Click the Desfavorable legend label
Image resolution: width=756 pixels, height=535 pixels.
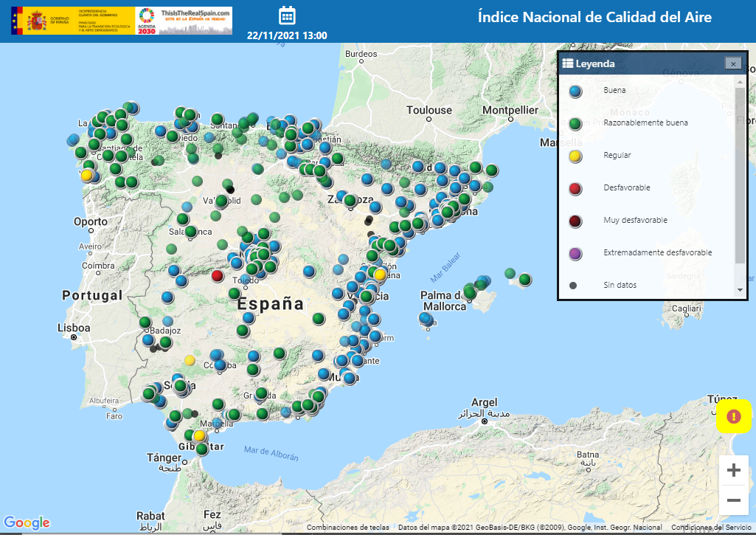(627, 187)
